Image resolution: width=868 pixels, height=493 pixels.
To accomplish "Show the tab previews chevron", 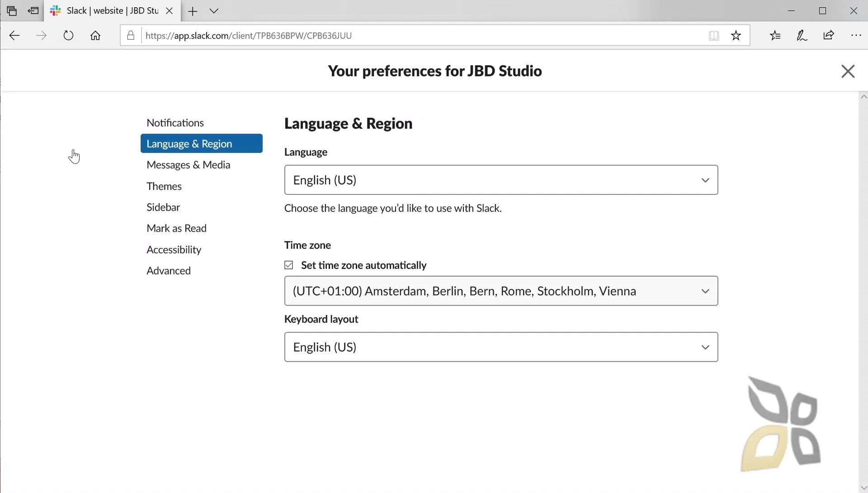I will tap(214, 11).
